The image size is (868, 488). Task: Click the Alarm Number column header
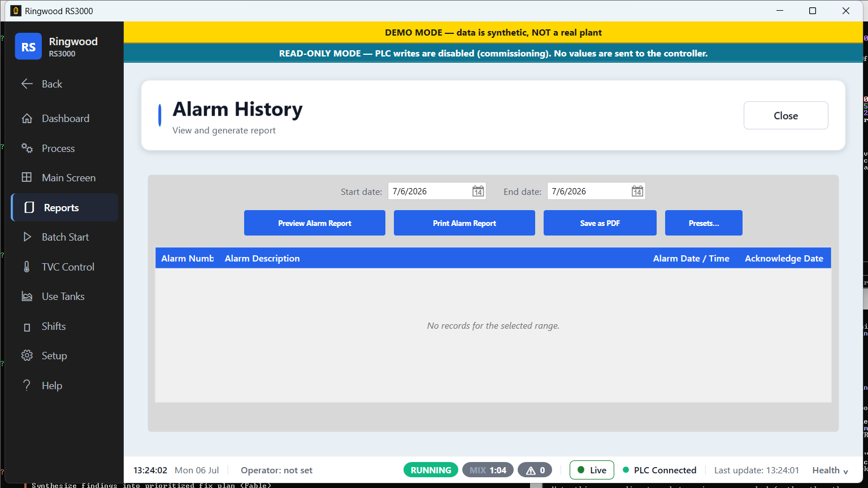pyautogui.click(x=188, y=258)
